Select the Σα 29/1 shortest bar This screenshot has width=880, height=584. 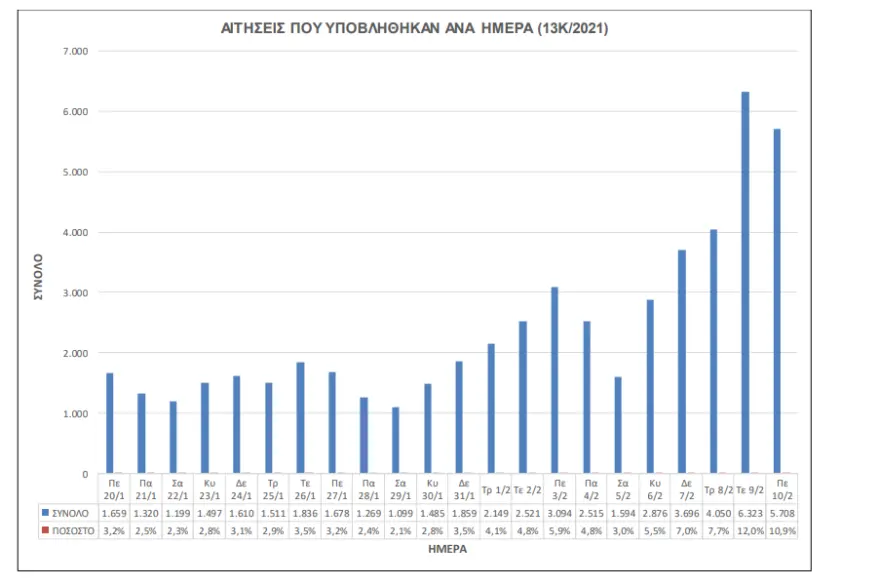pos(396,440)
